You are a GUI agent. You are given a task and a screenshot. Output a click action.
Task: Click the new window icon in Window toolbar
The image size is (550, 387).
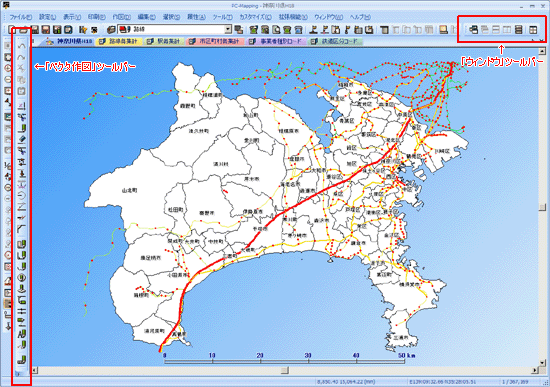tap(474, 30)
